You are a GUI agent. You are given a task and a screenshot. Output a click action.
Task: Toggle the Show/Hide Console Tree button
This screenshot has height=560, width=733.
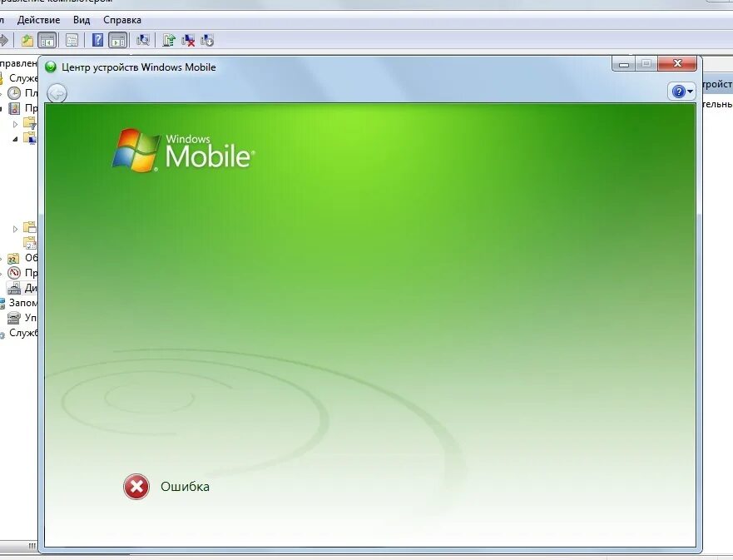[x=47, y=41]
